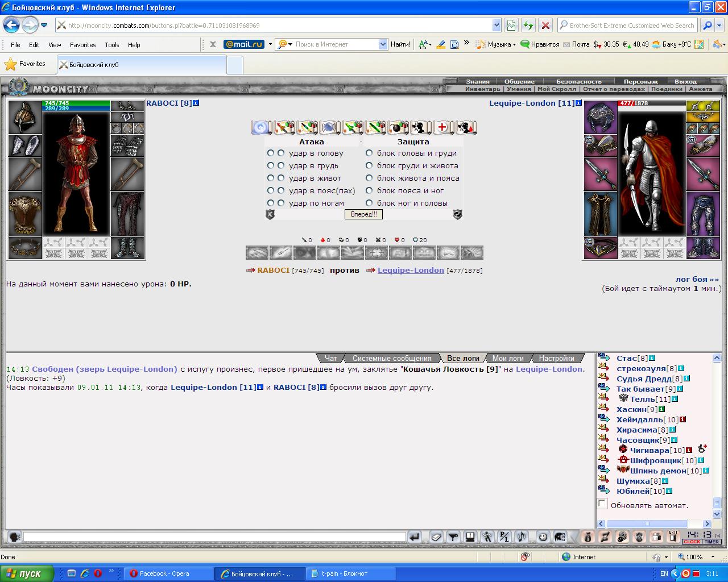The height and width of the screenshot is (582, 728).
Task: Click the sound speaker icon in bottom bar
Action: [521, 537]
